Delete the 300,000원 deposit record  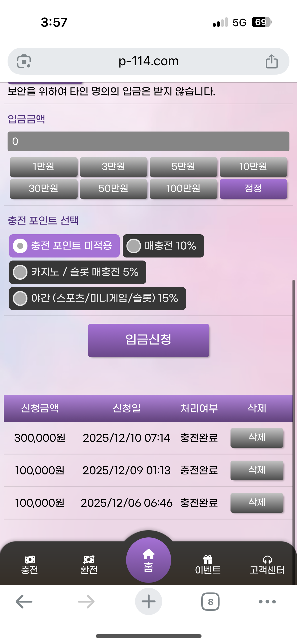[257, 438]
